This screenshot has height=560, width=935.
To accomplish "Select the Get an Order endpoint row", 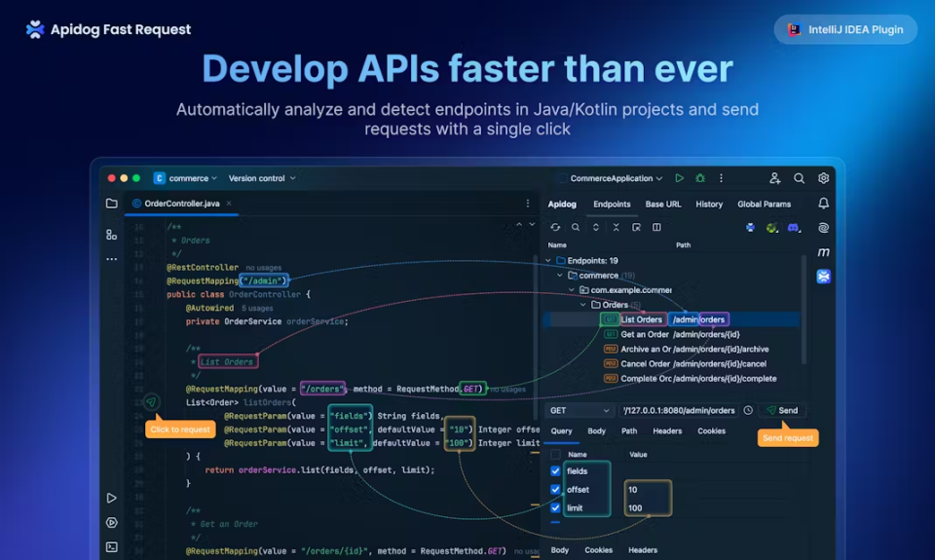I will click(672, 335).
